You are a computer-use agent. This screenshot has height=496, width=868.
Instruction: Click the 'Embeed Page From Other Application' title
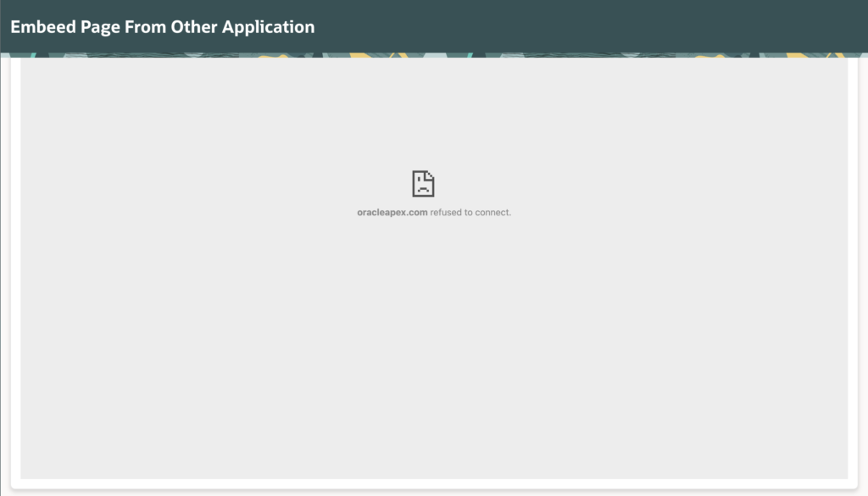[x=162, y=26]
